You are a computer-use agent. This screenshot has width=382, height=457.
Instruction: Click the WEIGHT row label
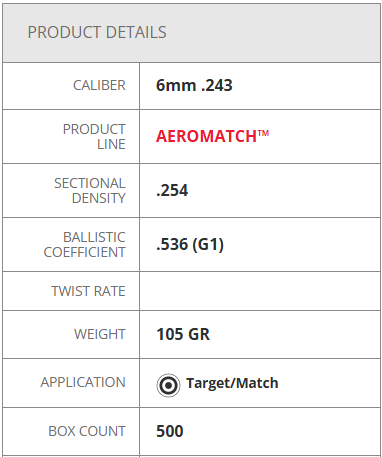[100, 334]
